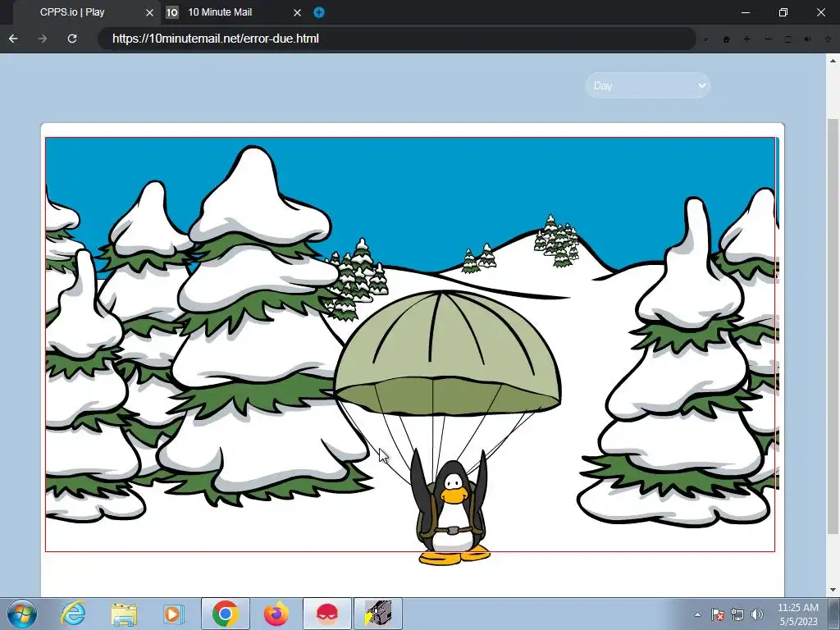
Task: Click the parachuting penguin in the game
Action: [x=453, y=509]
